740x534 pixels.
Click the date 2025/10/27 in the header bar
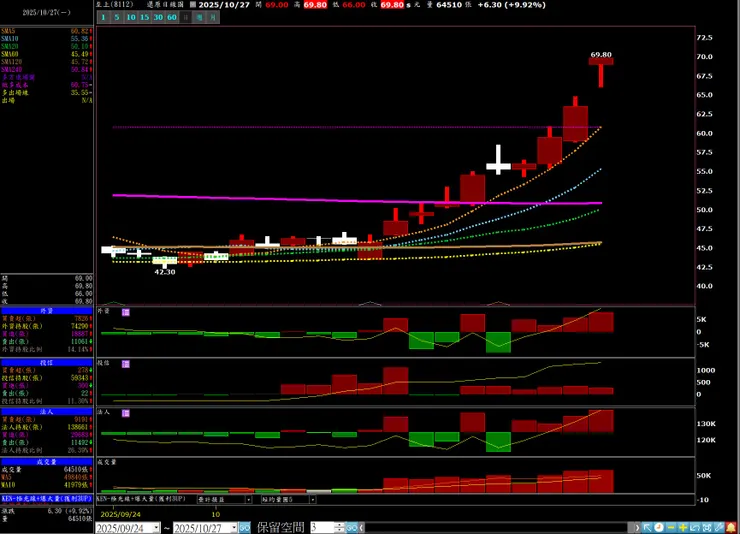(x=224, y=5)
